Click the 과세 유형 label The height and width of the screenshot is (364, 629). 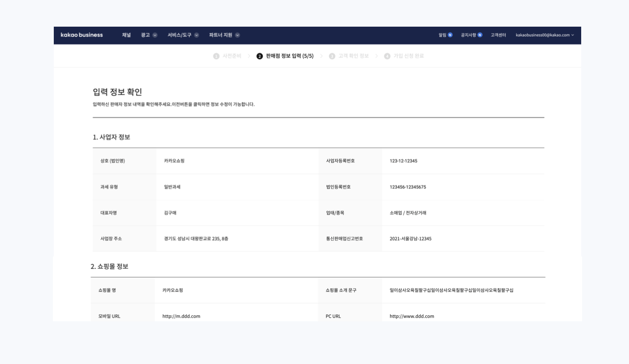(x=109, y=187)
